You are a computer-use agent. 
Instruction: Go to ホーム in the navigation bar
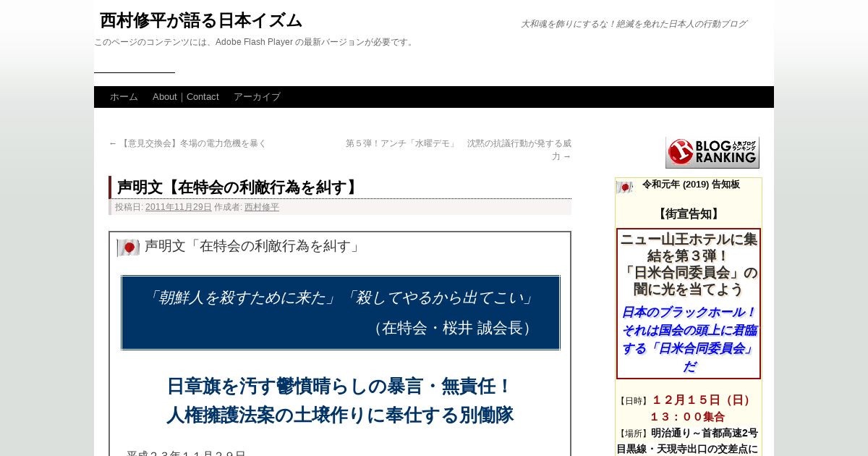124,97
